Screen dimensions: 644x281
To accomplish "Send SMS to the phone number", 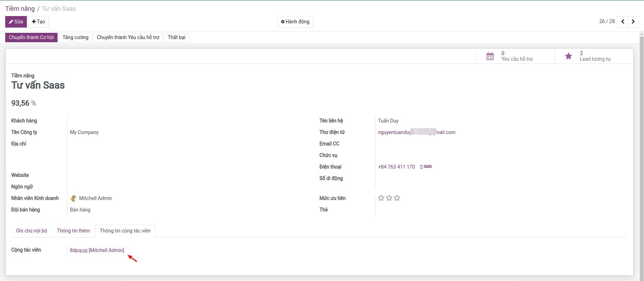I will point(426,167).
